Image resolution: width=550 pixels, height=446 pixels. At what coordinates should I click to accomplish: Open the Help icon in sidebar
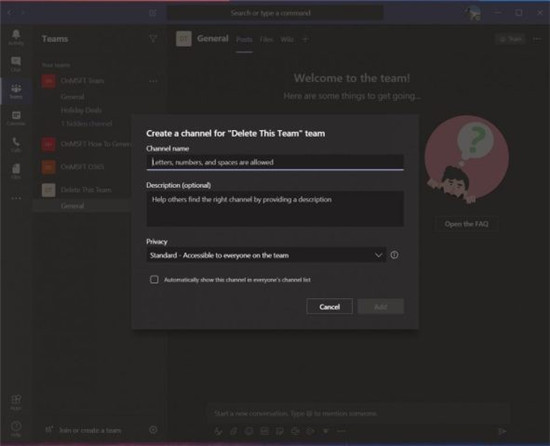tap(16, 428)
